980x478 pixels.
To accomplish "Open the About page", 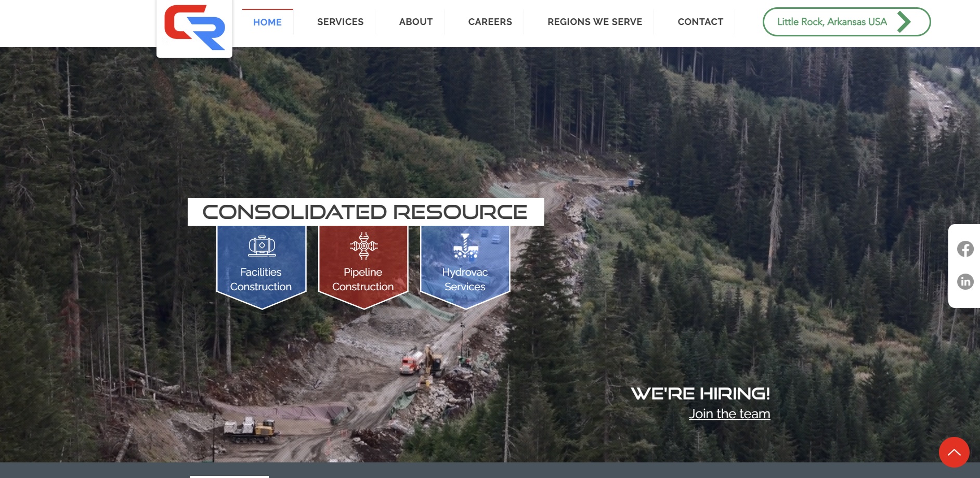I will pos(416,22).
